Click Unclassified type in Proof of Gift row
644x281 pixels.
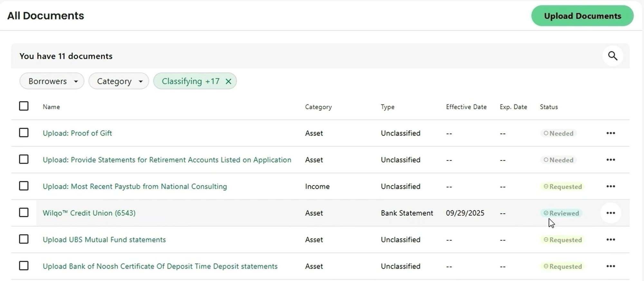click(x=401, y=133)
